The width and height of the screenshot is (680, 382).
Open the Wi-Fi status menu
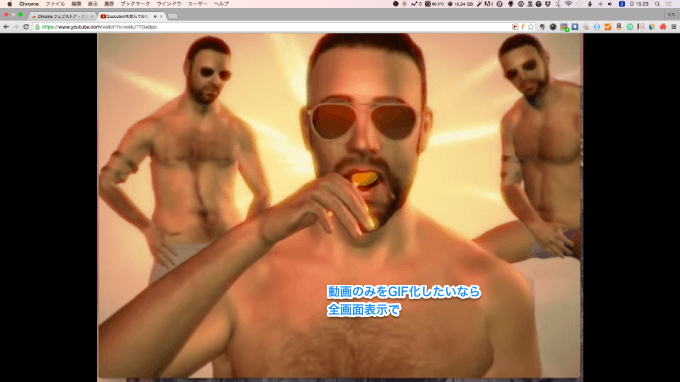click(569, 4)
